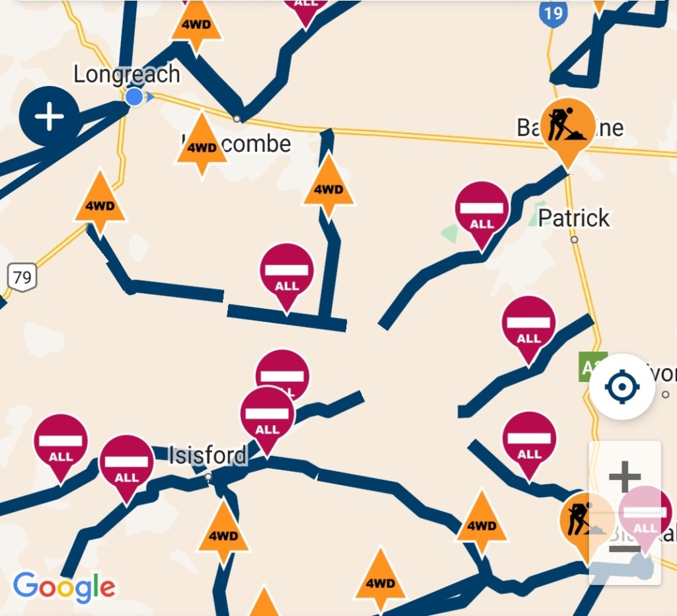The image size is (677, 616).
Task: Select the Isisford town label
Action: (x=208, y=455)
